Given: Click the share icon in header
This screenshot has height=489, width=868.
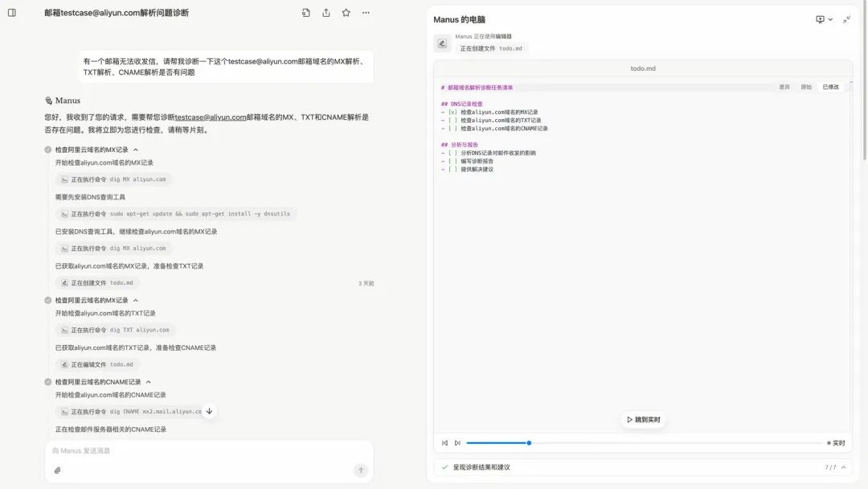Looking at the screenshot, I should tap(326, 13).
